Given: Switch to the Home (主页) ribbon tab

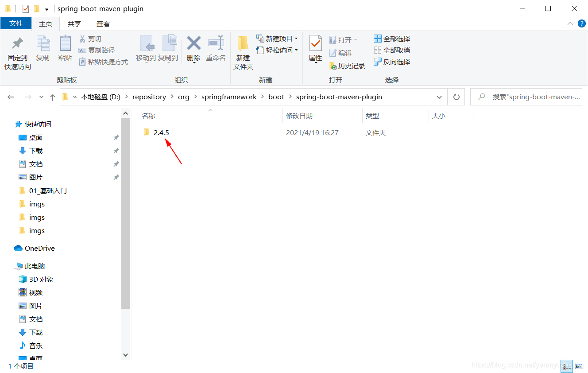Looking at the screenshot, I should (46, 24).
